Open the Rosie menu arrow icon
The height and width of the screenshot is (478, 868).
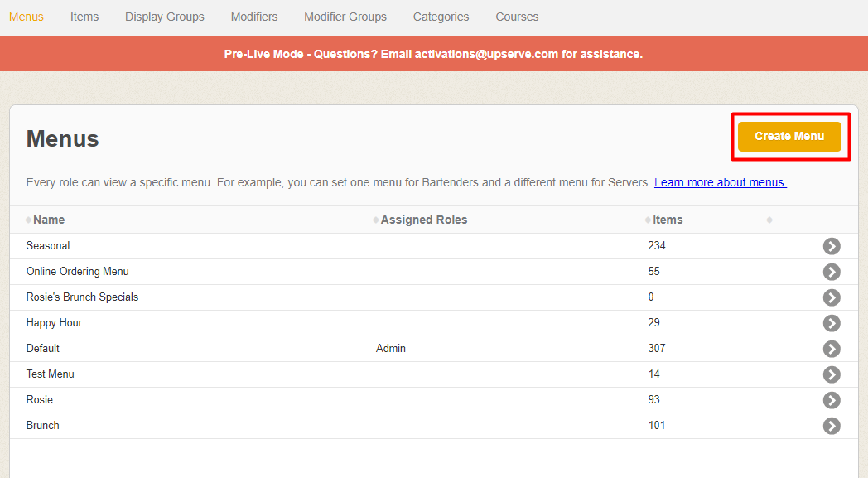click(x=832, y=400)
